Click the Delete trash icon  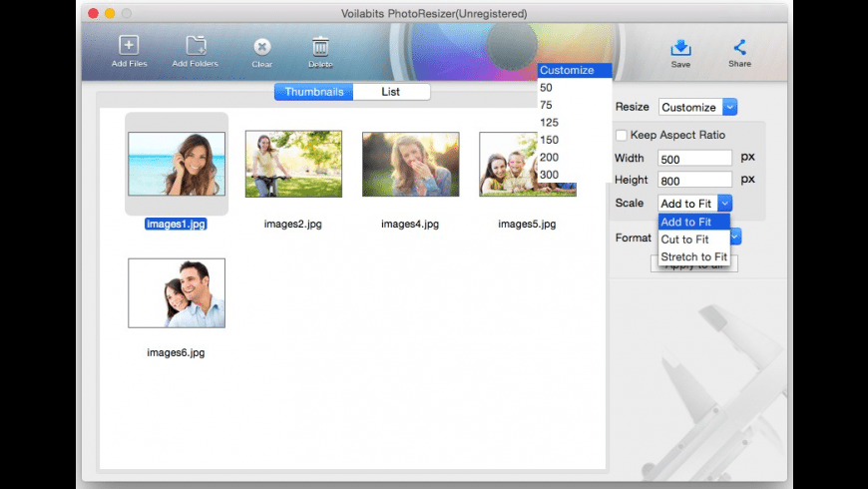click(x=320, y=47)
